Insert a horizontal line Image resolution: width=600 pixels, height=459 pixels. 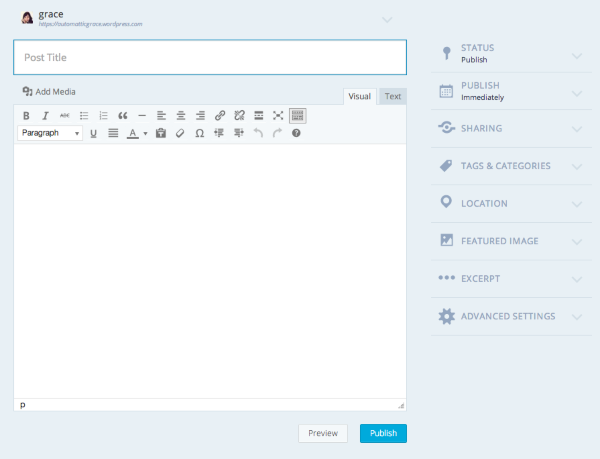pos(142,116)
